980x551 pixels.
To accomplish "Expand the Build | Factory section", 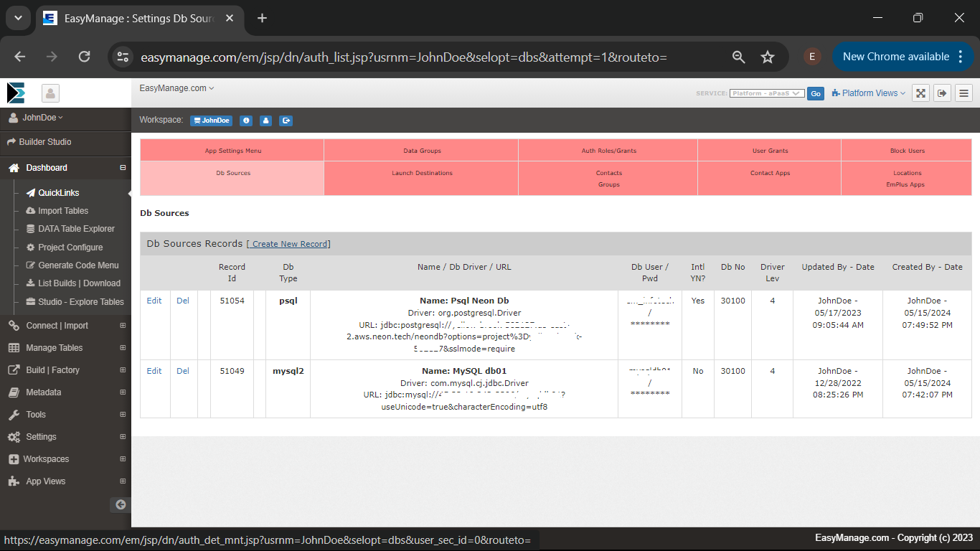I will click(x=123, y=370).
